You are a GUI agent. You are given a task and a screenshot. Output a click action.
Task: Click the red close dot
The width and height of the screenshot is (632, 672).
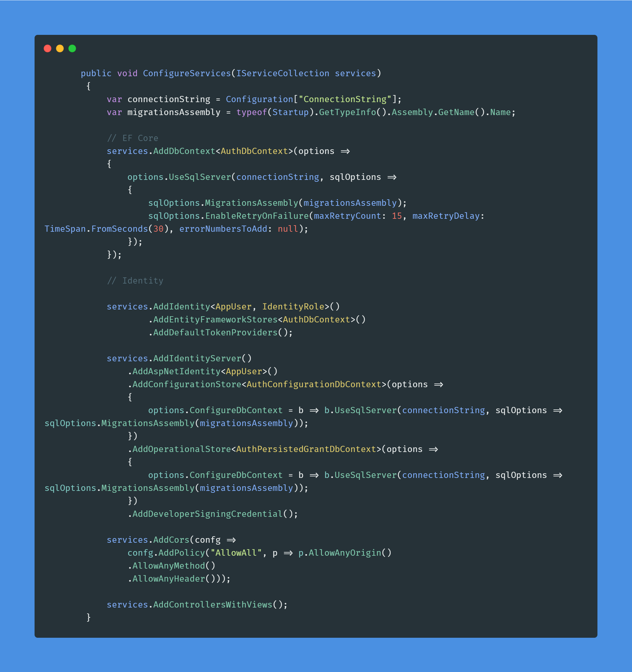(x=47, y=48)
